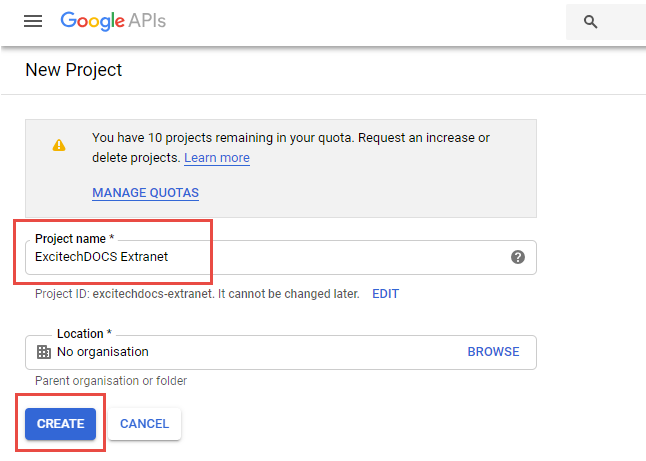Viewport: 646px width, 461px height.
Task: Click the yellow quota warning icon
Action: [59, 145]
